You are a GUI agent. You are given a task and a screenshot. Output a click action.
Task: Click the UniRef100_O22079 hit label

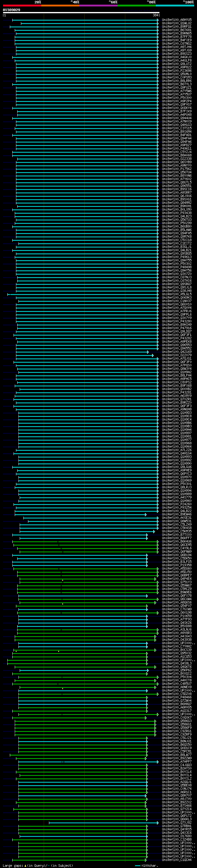click(177, 355)
